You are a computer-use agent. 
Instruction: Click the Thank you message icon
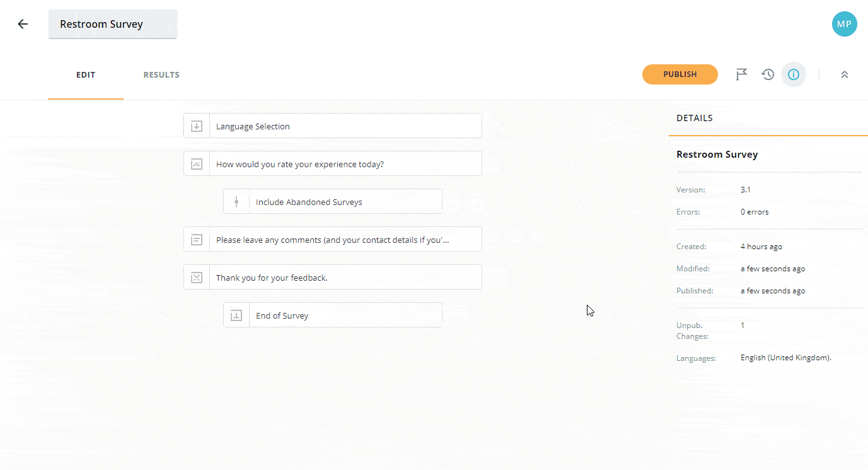coord(197,278)
